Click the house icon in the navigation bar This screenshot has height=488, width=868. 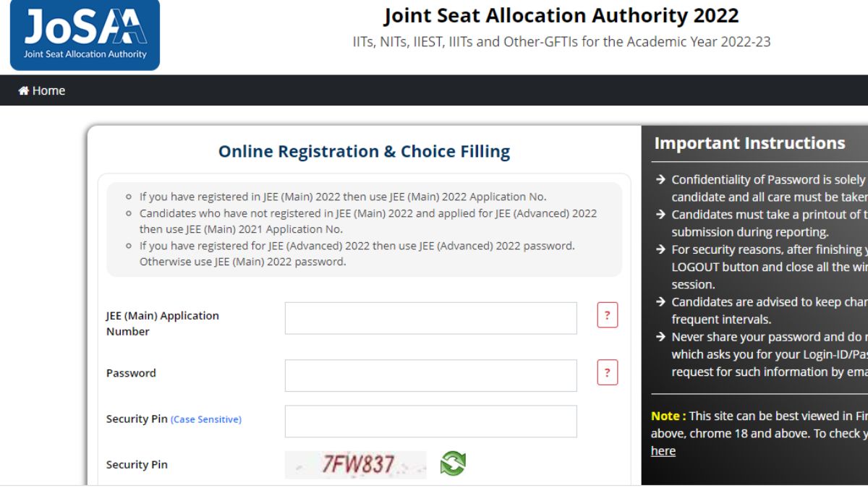tap(24, 90)
